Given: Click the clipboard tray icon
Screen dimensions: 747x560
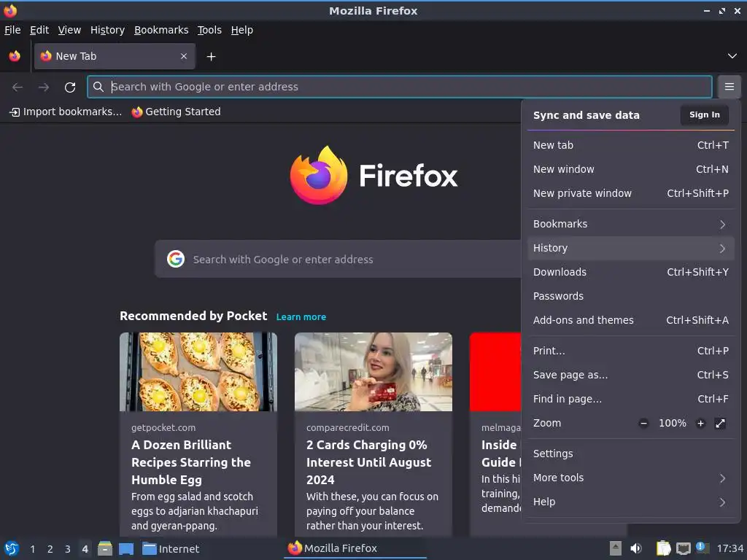Looking at the screenshot, I should click(x=663, y=548).
